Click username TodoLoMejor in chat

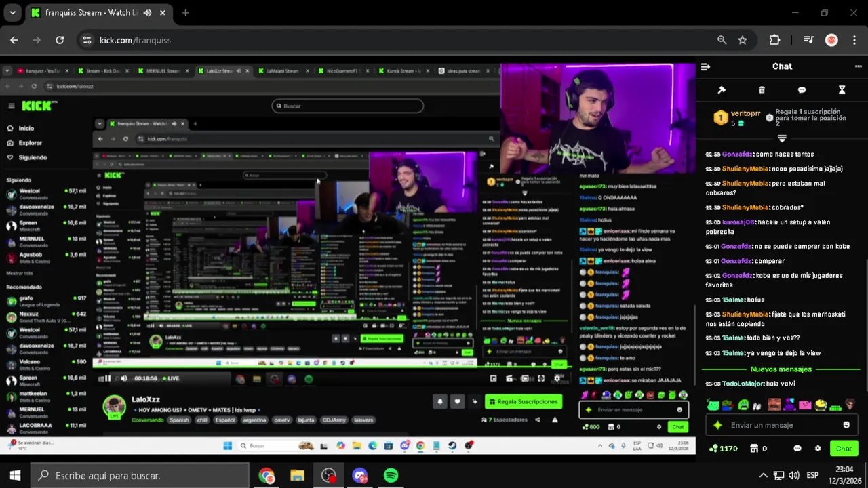[x=743, y=384]
